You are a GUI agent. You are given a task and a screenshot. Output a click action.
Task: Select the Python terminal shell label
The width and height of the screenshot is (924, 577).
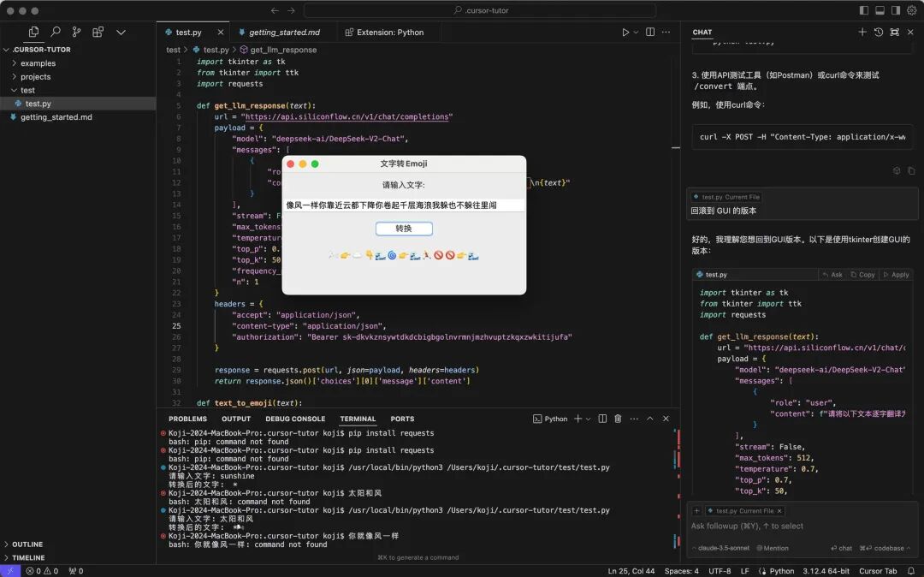point(550,419)
